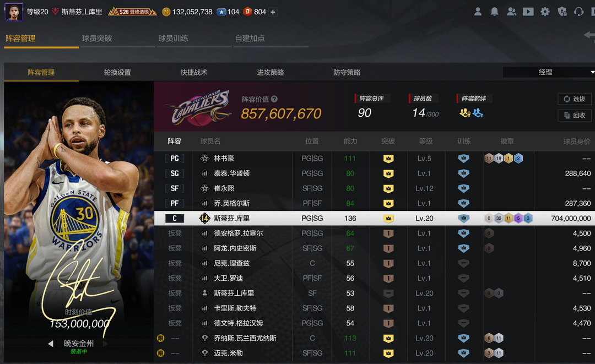Click the 选拔 button

(x=574, y=99)
